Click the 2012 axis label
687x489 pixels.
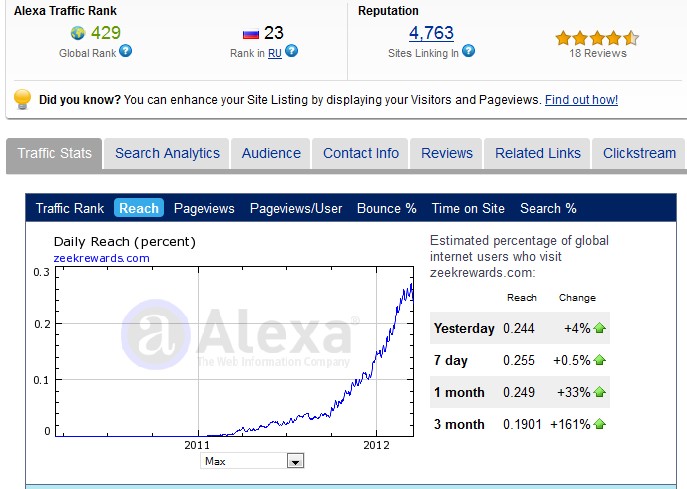point(376,445)
